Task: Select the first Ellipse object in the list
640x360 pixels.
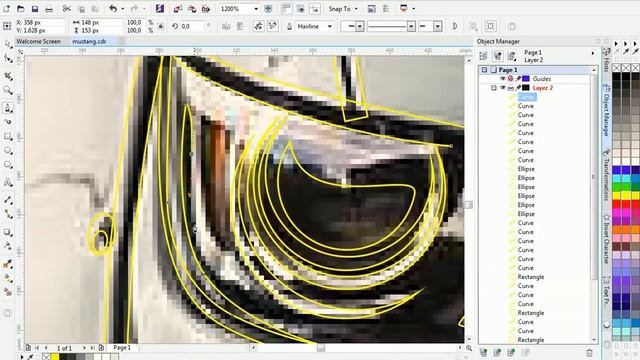Action: point(526,169)
